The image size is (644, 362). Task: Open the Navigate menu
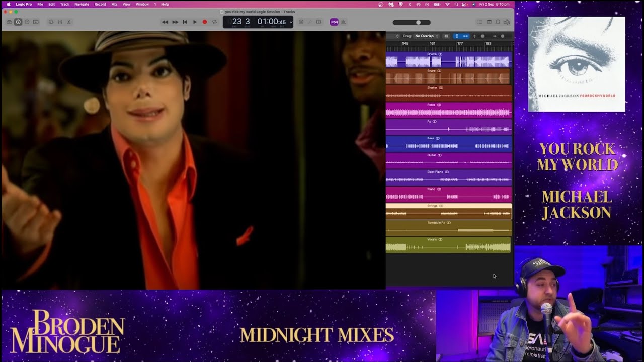click(x=82, y=4)
